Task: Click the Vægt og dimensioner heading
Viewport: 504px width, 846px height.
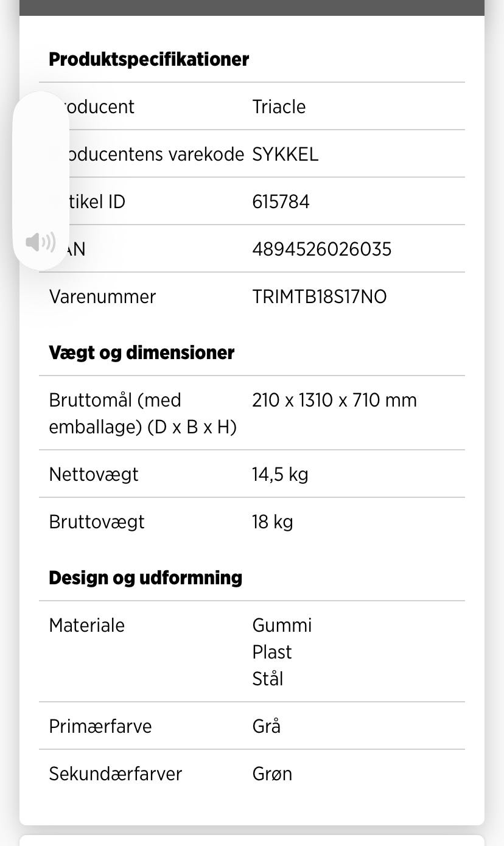Action: [141, 353]
